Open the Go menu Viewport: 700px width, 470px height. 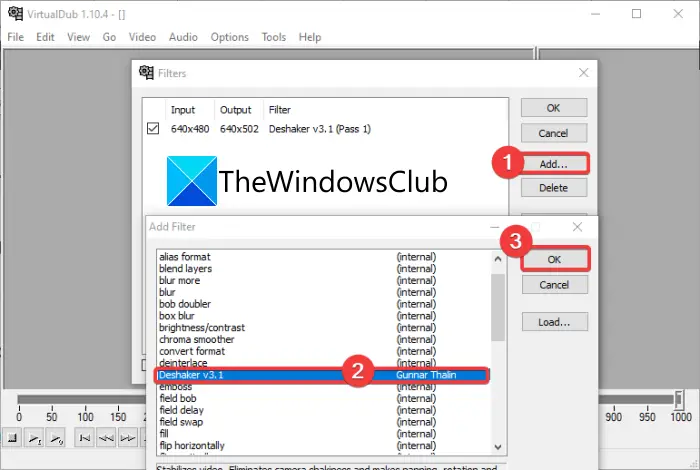109,37
